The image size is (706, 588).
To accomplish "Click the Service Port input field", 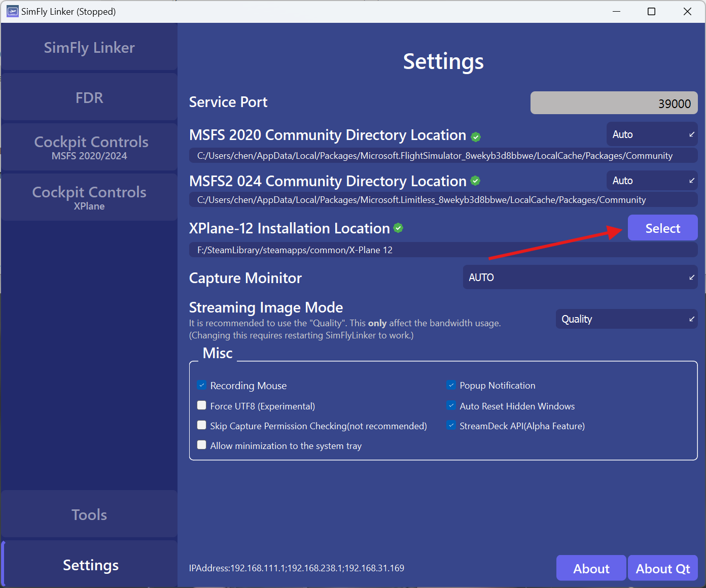I will pyautogui.click(x=614, y=103).
